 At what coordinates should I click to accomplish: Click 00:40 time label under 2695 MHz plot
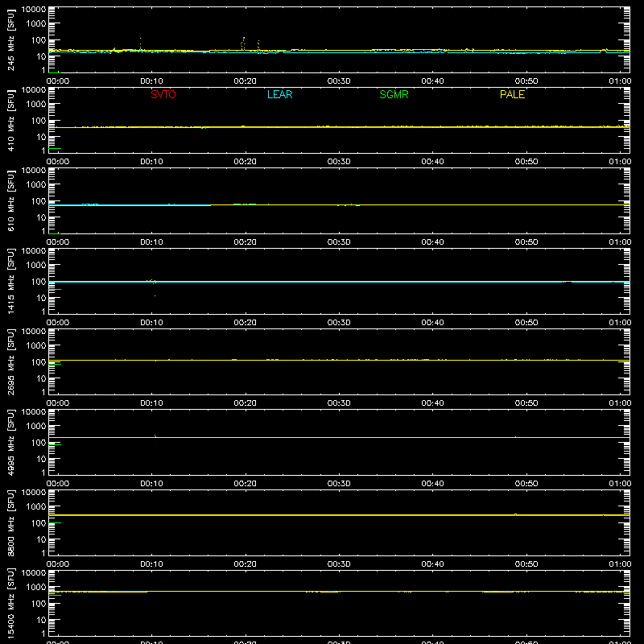[432, 403]
